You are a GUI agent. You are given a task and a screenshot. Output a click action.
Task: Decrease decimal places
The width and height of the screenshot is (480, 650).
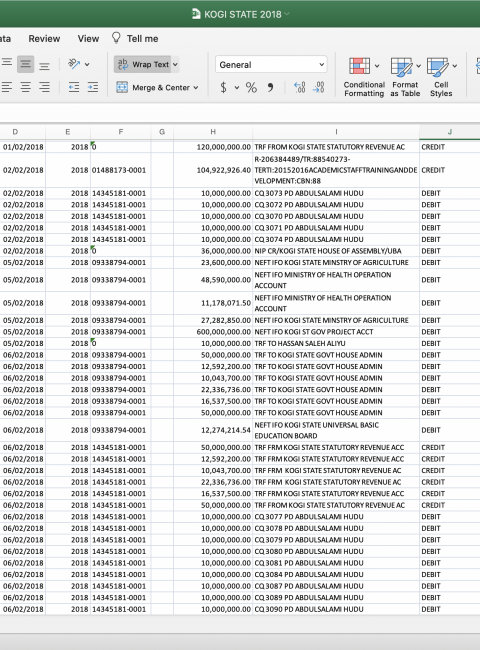318,87
